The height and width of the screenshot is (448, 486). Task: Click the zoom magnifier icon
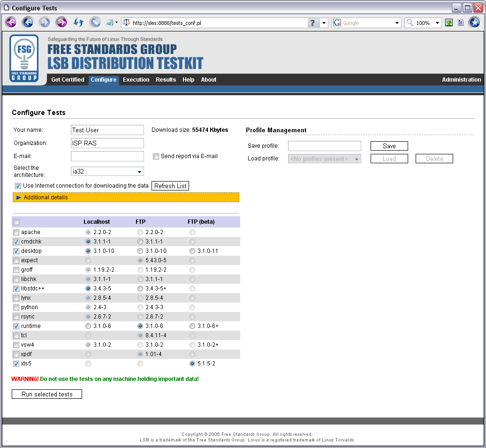pyautogui.click(x=410, y=23)
